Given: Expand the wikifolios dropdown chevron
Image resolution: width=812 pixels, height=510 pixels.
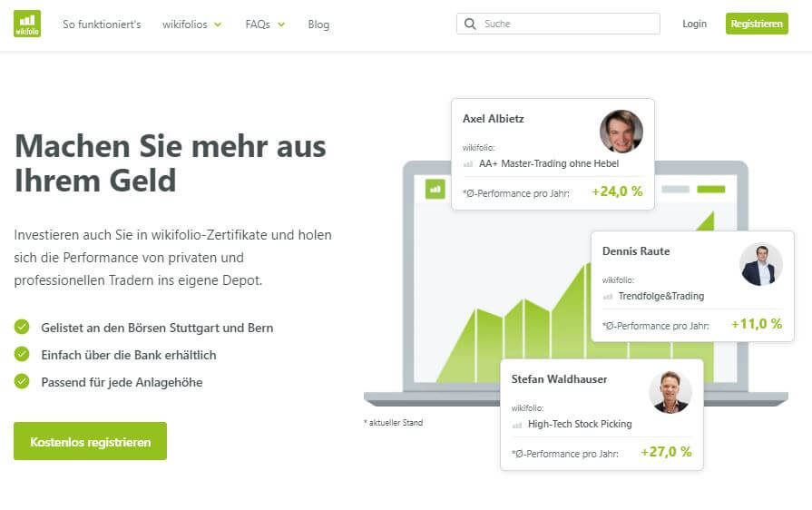Looking at the screenshot, I should (x=218, y=25).
